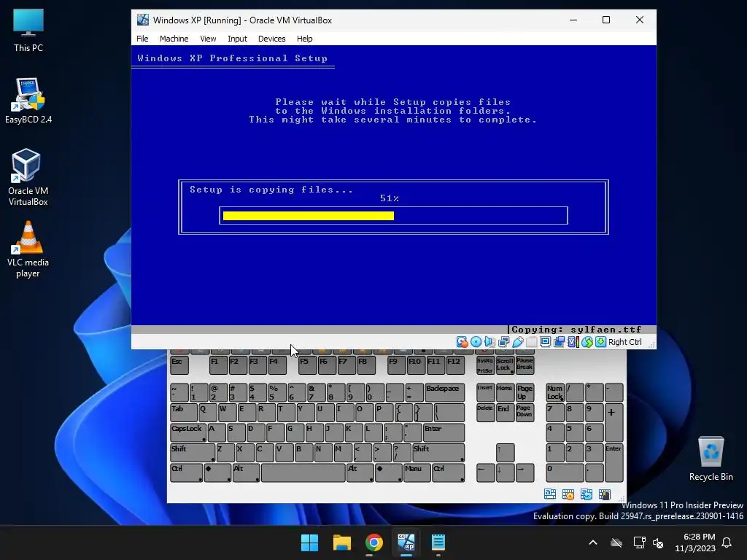Toggle the Scroll Lock key on soft keyboard
This screenshot has width=747, height=560.
point(505,365)
